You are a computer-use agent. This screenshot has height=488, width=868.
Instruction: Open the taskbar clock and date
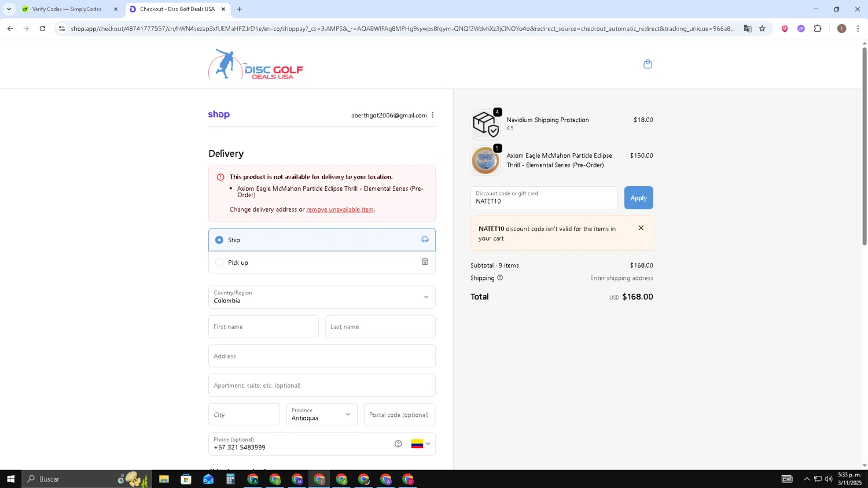click(849, 479)
